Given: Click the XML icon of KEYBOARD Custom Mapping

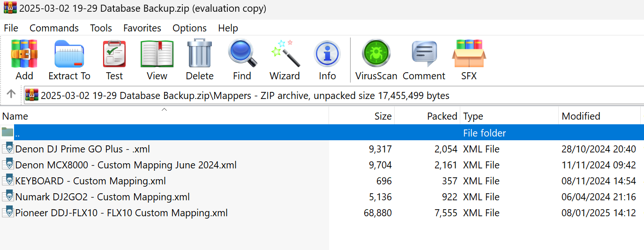Looking at the screenshot, I should click(x=7, y=181).
